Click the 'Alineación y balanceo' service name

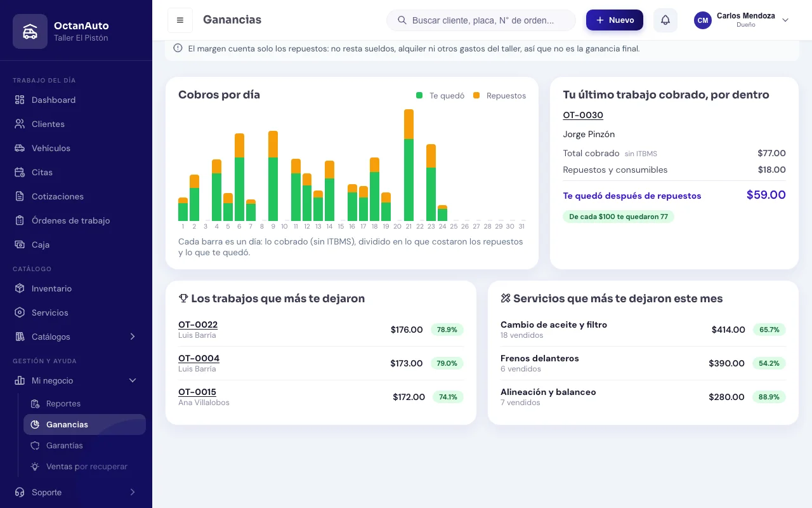point(548,392)
